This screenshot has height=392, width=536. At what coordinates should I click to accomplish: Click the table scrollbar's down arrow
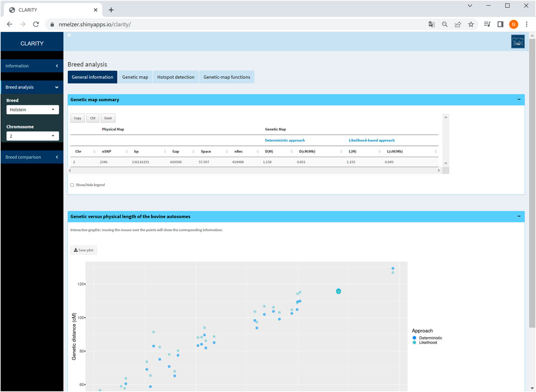click(x=445, y=164)
